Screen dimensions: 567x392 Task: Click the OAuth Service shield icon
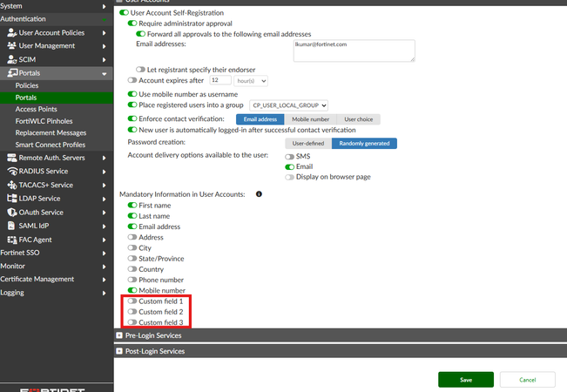point(12,213)
